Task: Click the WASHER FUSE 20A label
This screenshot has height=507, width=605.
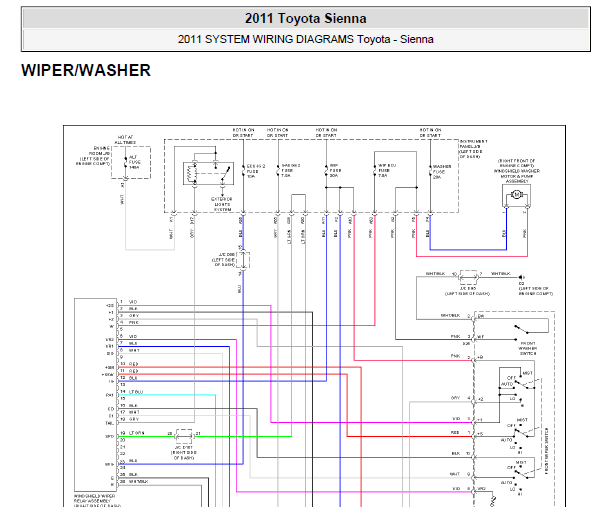Action: [x=441, y=172]
